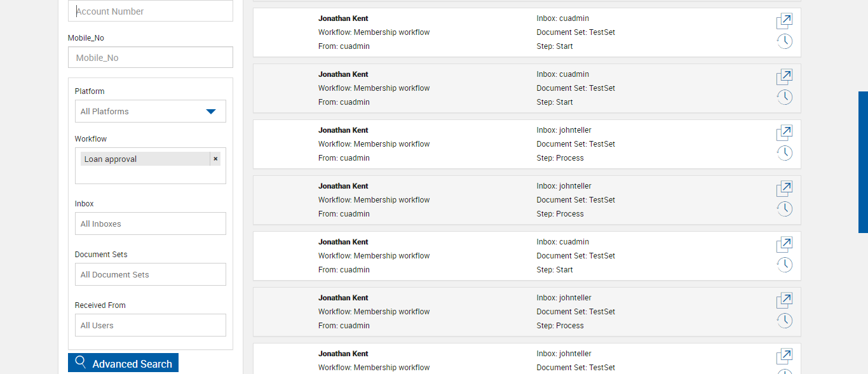This screenshot has width=868, height=374.
Task: Click history clock on fourth row
Action: [x=785, y=209]
